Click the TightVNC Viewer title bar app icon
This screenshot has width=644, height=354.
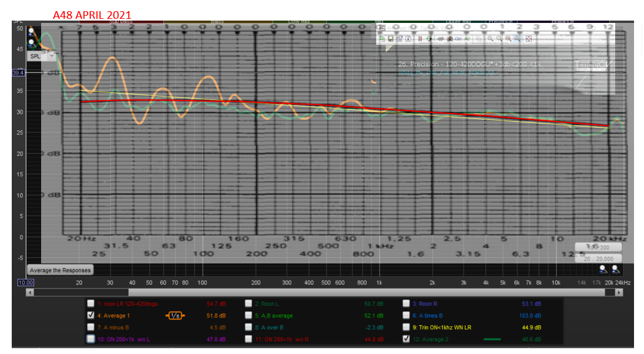point(382,28)
